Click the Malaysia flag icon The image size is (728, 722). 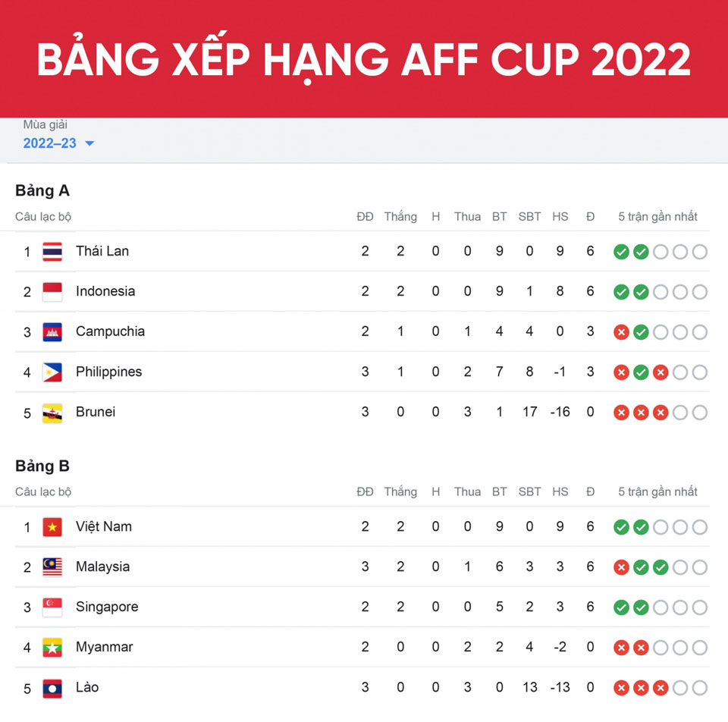(52, 567)
